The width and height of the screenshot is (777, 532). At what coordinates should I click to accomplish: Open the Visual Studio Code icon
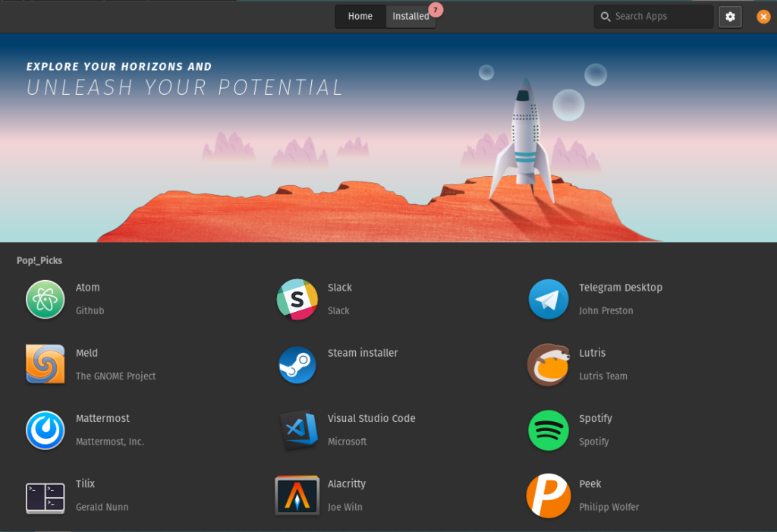click(x=299, y=430)
